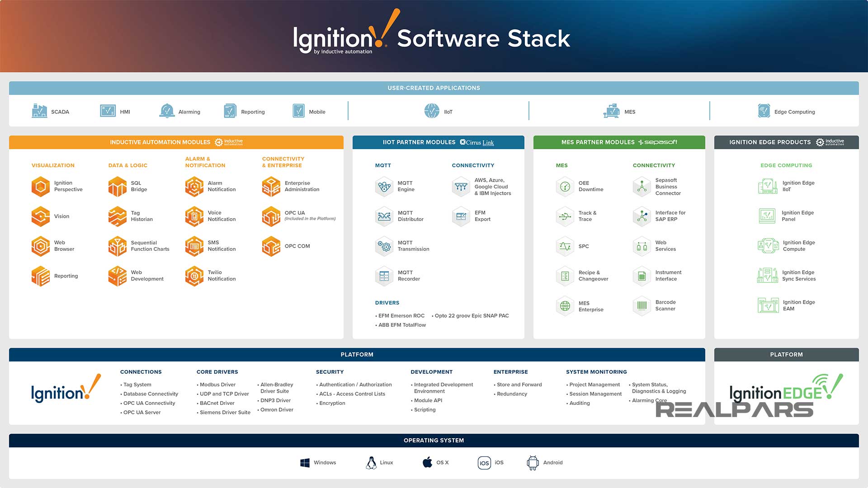868x488 pixels.
Task: Select the SQL Bridge module icon
Action: tap(118, 187)
